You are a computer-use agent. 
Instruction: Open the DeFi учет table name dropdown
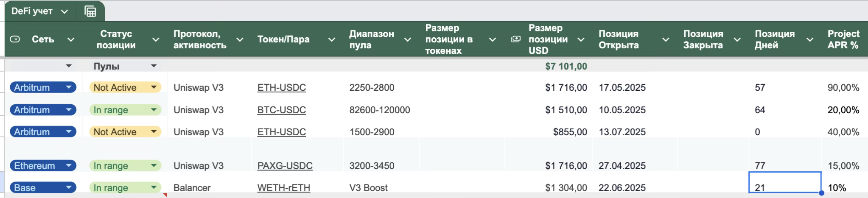tap(64, 11)
